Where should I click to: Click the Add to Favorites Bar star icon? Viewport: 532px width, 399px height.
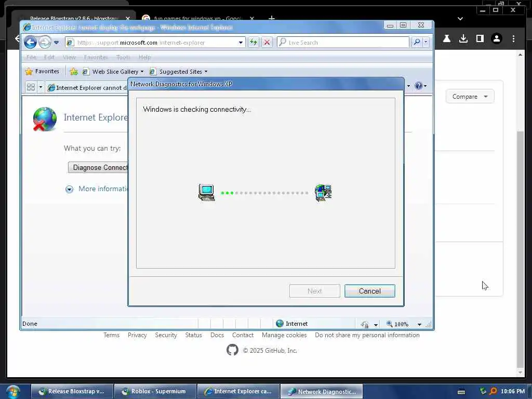(x=74, y=72)
